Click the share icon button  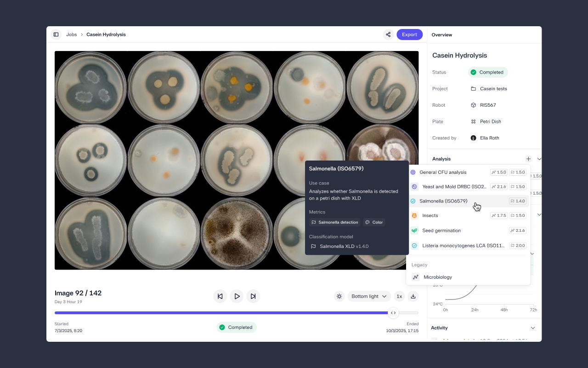tap(388, 34)
